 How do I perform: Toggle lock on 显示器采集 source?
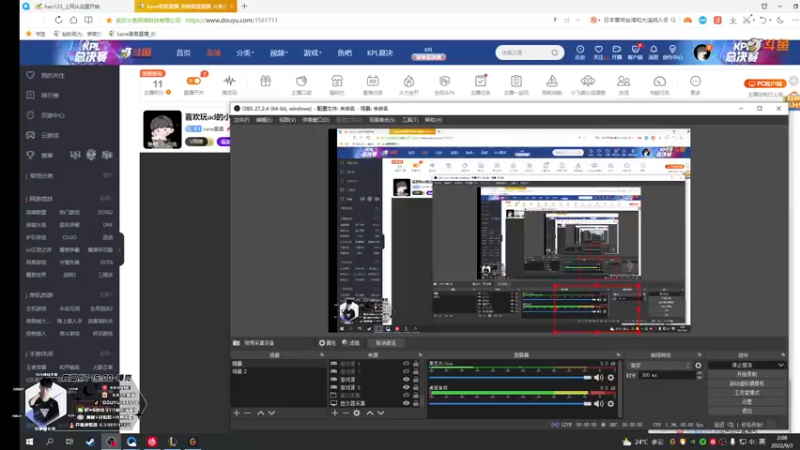tap(416, 403)
